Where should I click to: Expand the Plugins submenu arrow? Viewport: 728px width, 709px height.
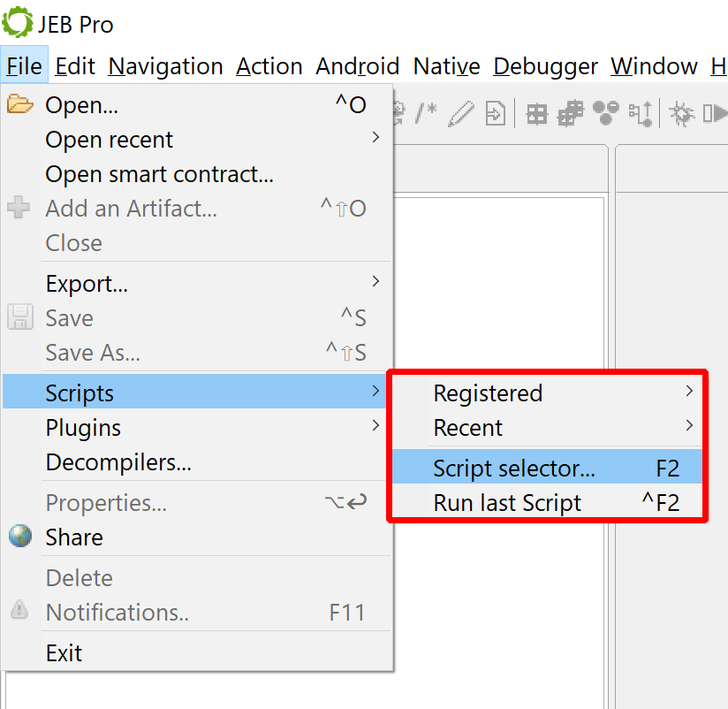coord(375,425)
